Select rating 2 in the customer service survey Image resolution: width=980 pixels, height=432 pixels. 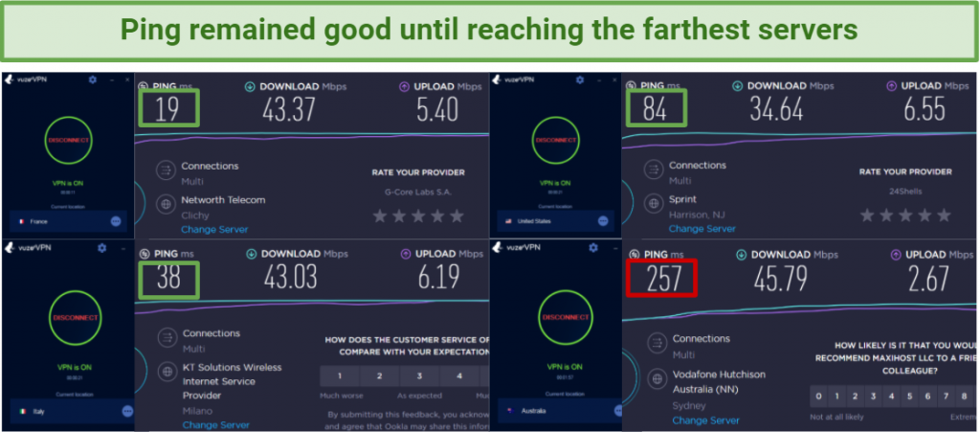click(379, 375)
